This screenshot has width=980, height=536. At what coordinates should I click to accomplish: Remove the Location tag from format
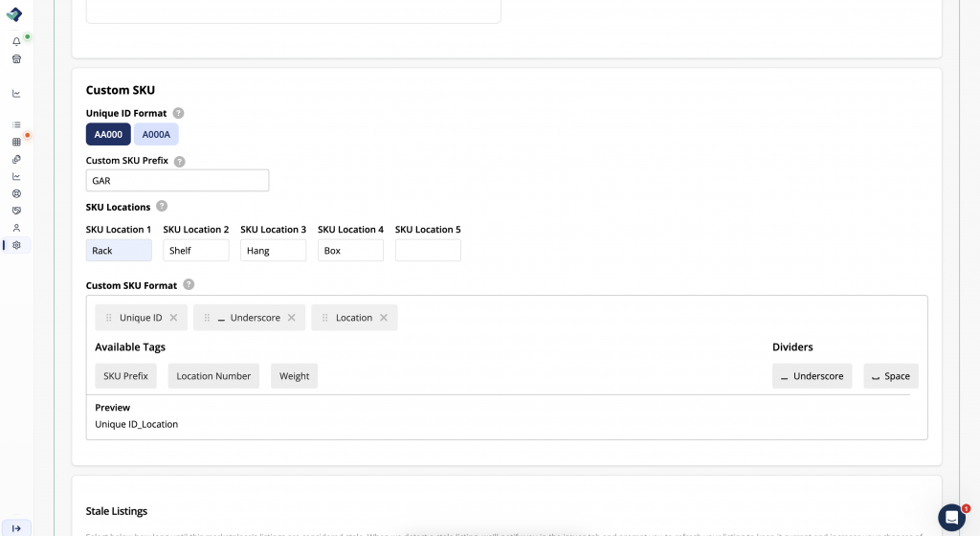(x=384, y=318)
